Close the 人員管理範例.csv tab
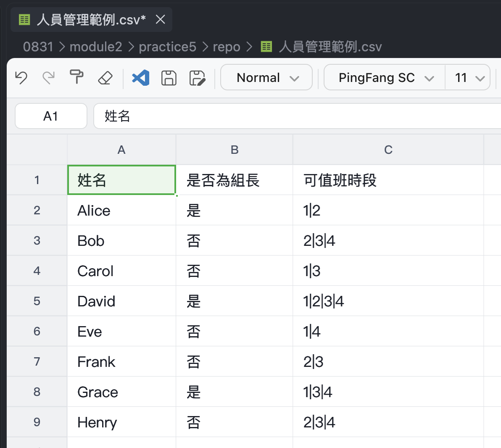The height and width of the screenshot is (448, 501). 161,19
